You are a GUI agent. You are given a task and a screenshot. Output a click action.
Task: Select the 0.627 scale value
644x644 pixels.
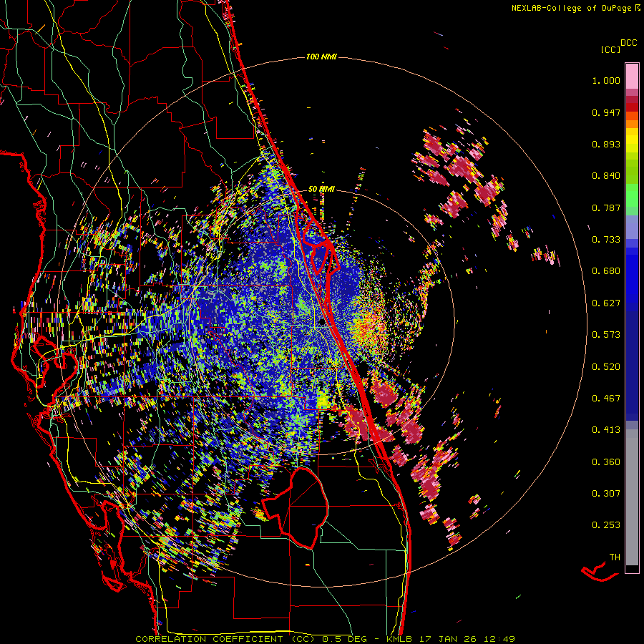click(606, 303)
